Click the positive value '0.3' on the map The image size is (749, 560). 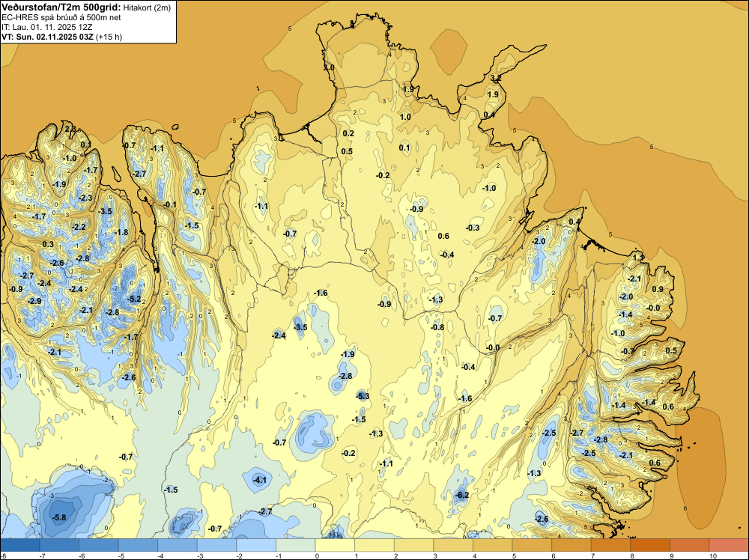pyautogui.click(x=48, y=244)
